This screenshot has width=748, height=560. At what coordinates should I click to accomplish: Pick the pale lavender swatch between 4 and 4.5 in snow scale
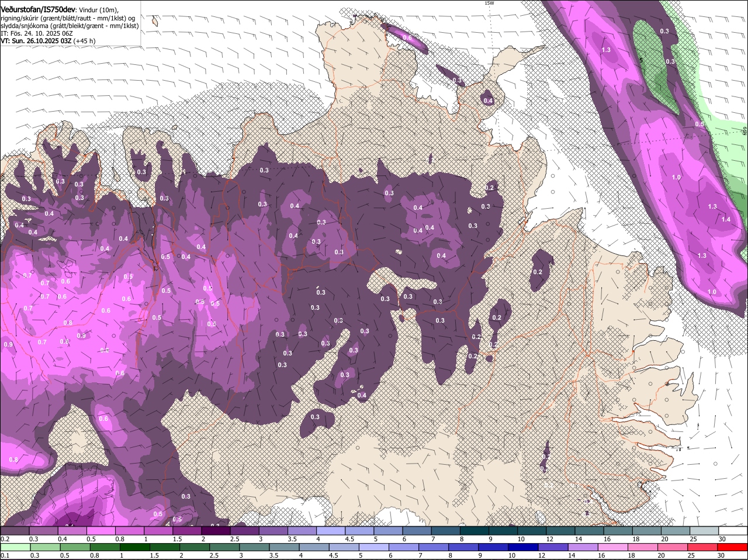(x=331, y=531)
